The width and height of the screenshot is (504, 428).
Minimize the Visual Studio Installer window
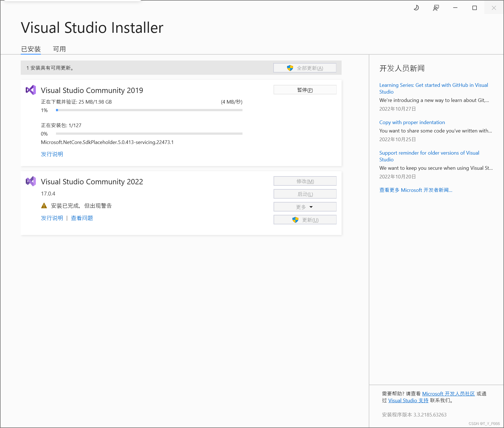point(455,8)
